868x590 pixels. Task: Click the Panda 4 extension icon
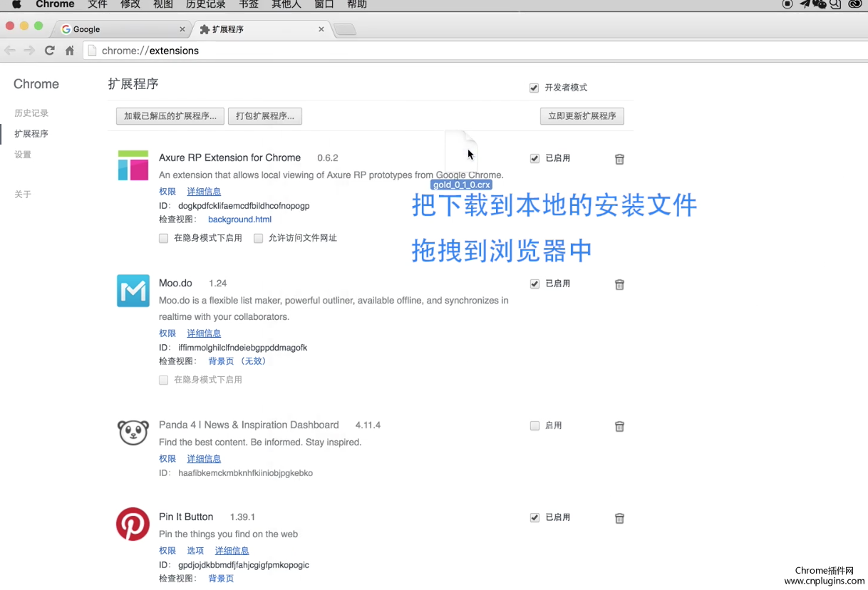point(133,433)
